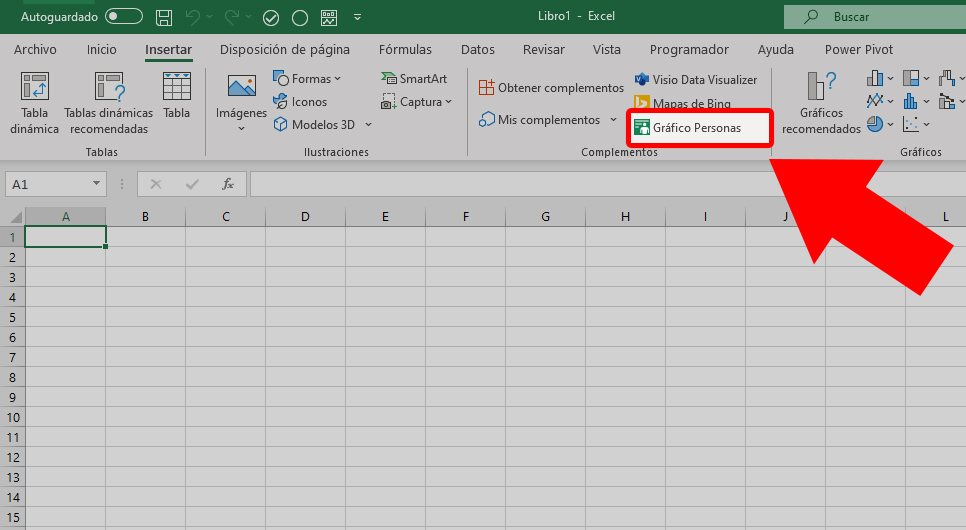Image resolution: width=966 pixels, height=530 pixels.
Task: Select column D header
Action: click(305, 217)
